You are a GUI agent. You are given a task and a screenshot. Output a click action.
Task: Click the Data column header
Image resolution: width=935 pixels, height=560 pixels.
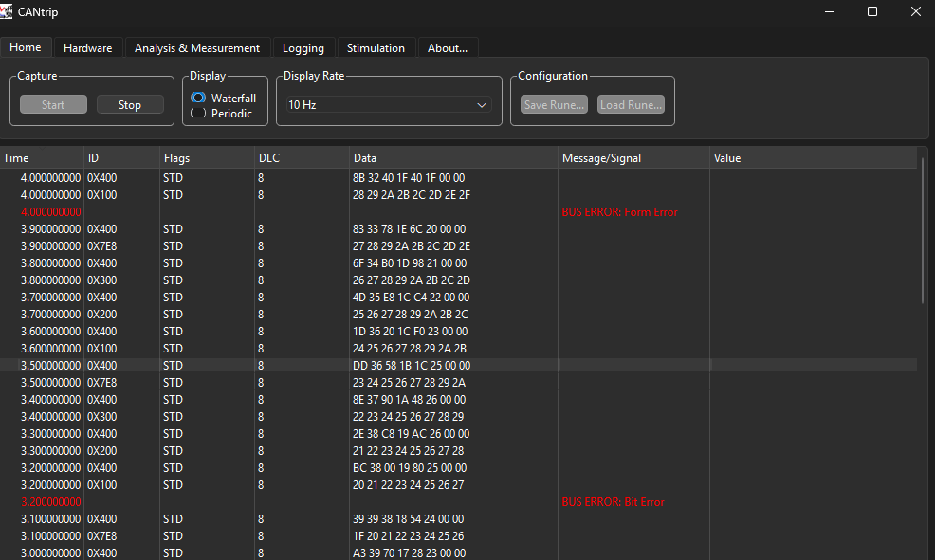click(454, 158)
